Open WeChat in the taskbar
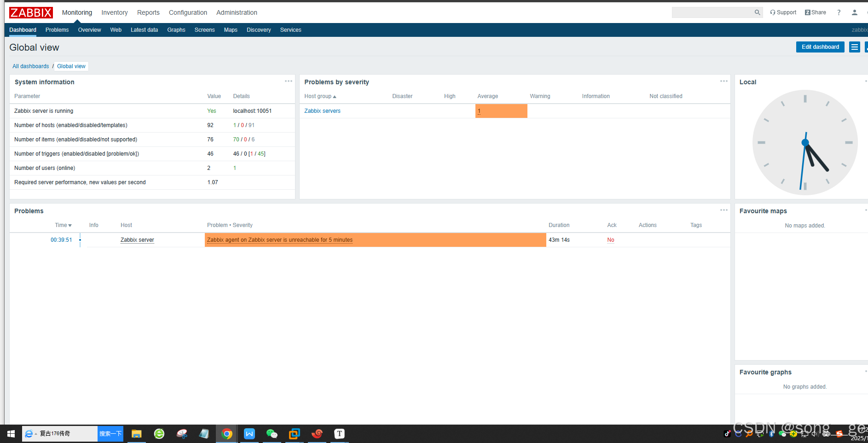868x443 pixels. pyautogui.click(x=272, y=434)
